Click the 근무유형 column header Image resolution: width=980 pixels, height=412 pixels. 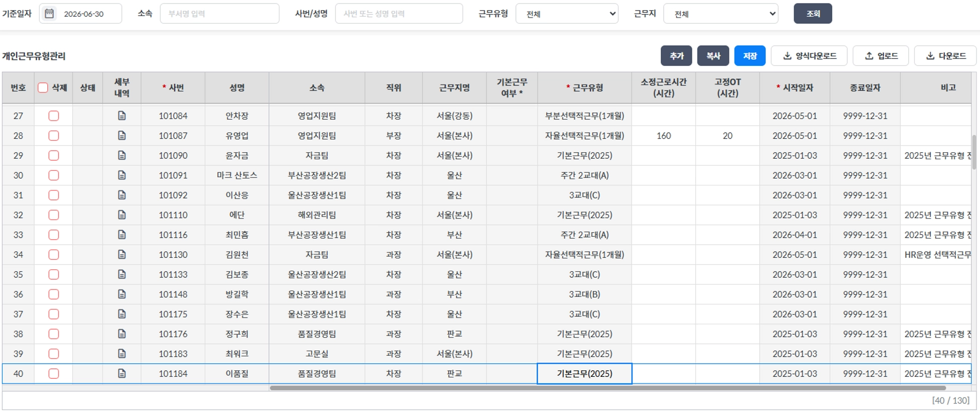pyautogui.click(x=585, y=88)
